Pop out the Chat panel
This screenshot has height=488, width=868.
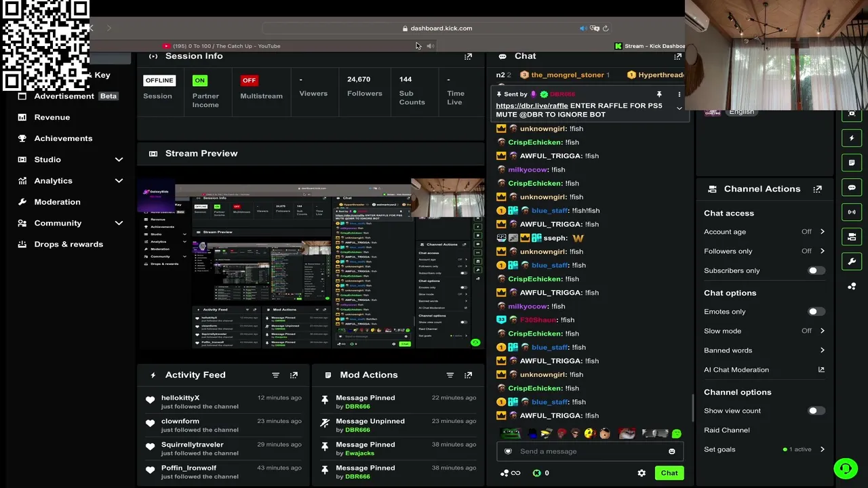[677, 56]
